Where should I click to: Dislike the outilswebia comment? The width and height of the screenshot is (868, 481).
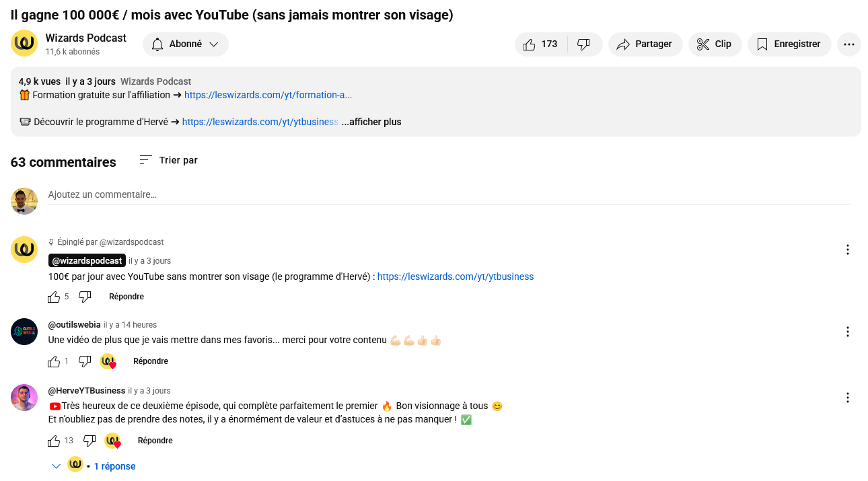coord(85,361)
